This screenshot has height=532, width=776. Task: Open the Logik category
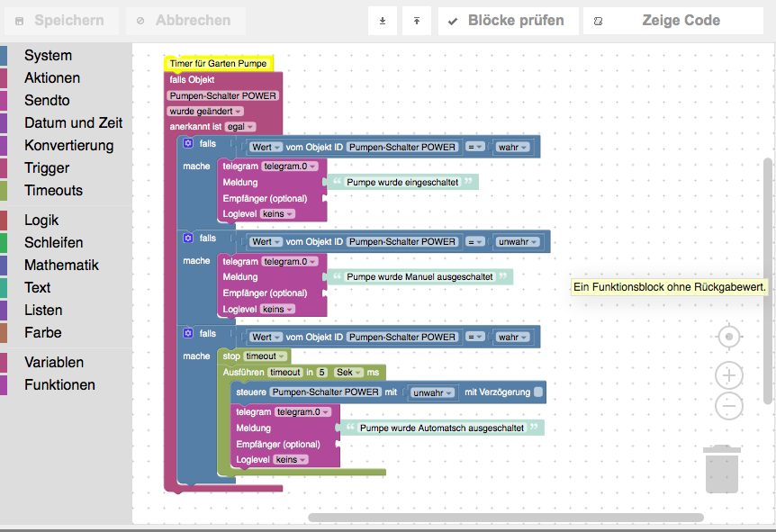click(41, 221)
